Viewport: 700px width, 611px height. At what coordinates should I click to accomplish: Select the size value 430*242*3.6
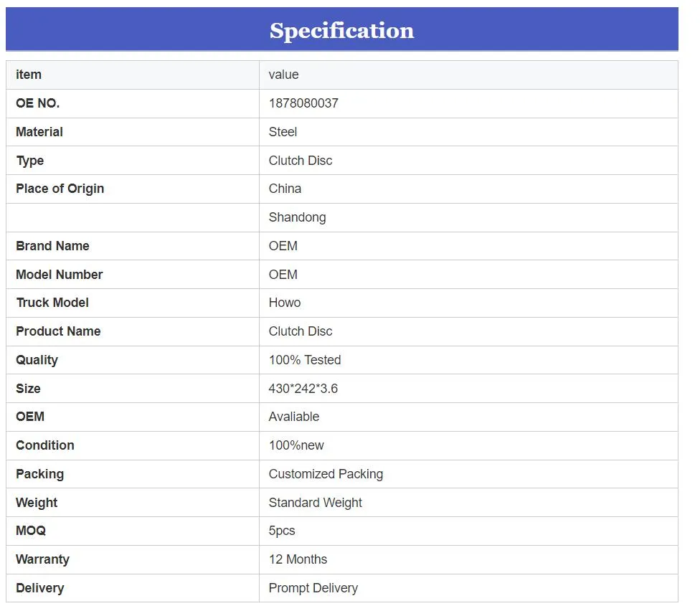[303, 389]
